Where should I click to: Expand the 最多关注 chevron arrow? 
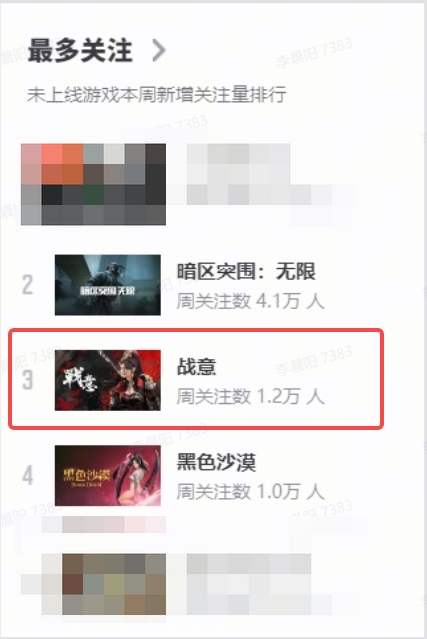tap(159, 50)
